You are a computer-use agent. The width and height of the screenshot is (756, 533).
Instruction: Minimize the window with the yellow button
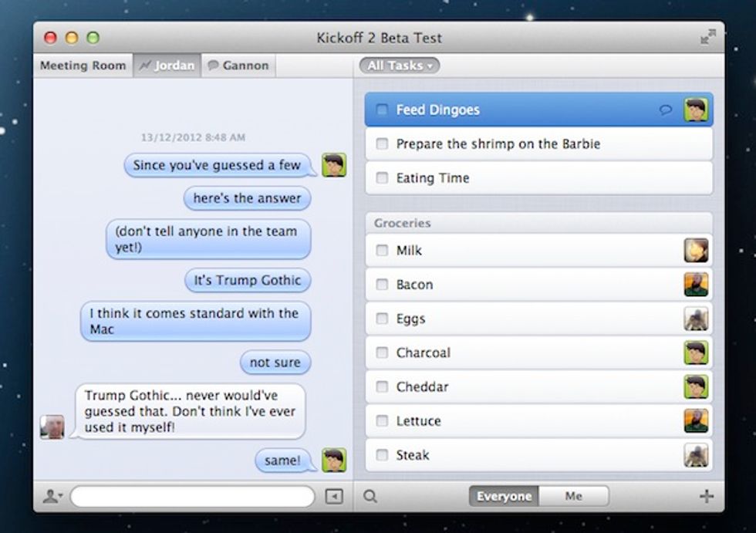click(x=72, y=38)
